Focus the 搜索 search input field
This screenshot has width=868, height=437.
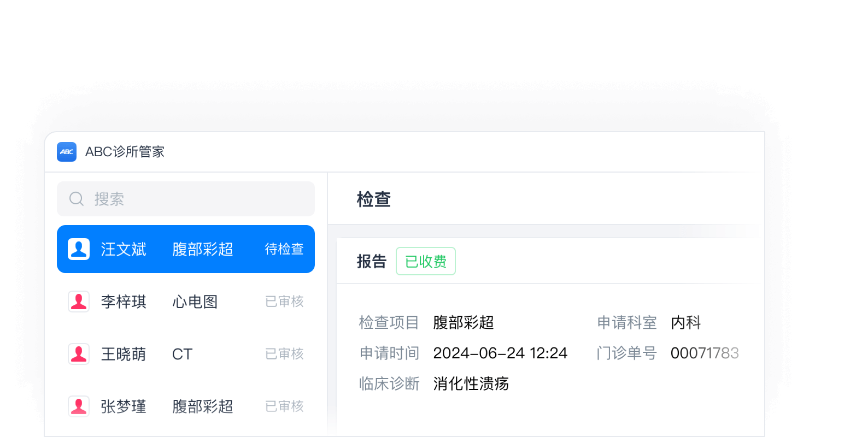(197, 199)
